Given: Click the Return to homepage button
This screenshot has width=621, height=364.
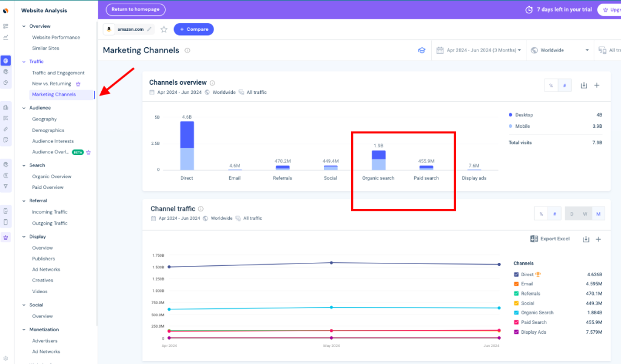Looking at the screenshot, I should (135, 10).
